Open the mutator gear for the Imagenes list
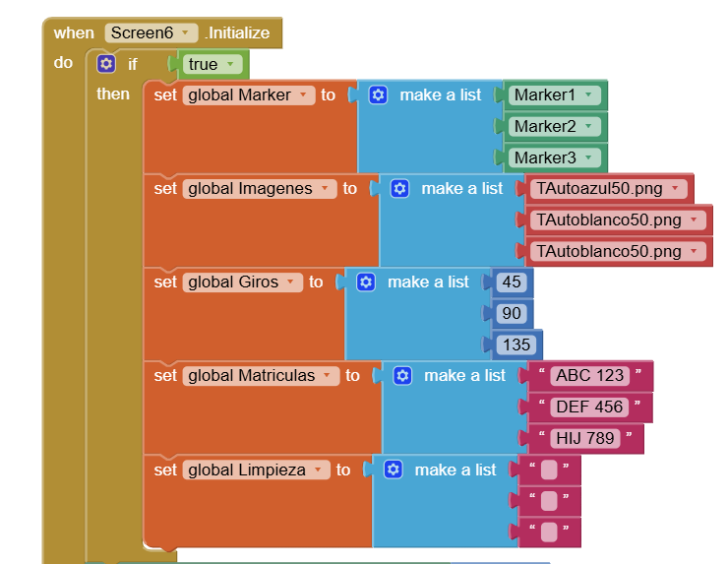 [x=399, y=189]
